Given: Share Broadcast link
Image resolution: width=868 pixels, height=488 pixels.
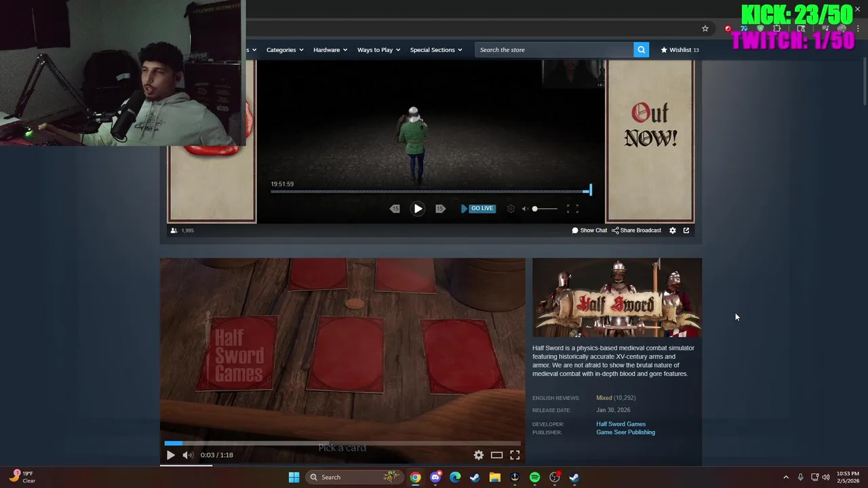Looking at the screenshot, I should 636,230.
